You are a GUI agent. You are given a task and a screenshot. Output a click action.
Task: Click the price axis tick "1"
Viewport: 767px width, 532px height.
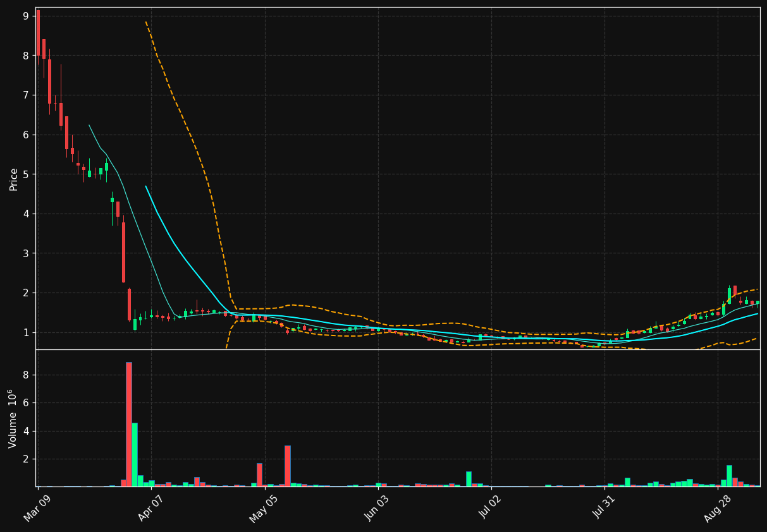[x=26, y=332]
